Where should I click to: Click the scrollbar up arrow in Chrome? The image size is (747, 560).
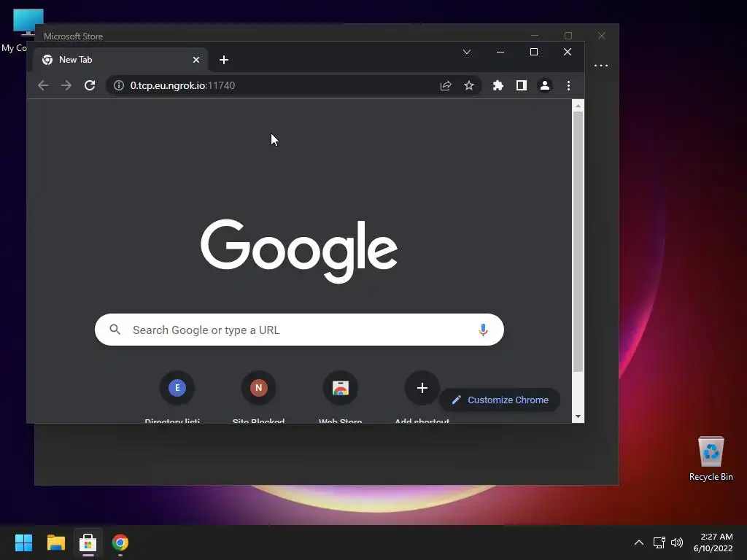pos(578,106)
